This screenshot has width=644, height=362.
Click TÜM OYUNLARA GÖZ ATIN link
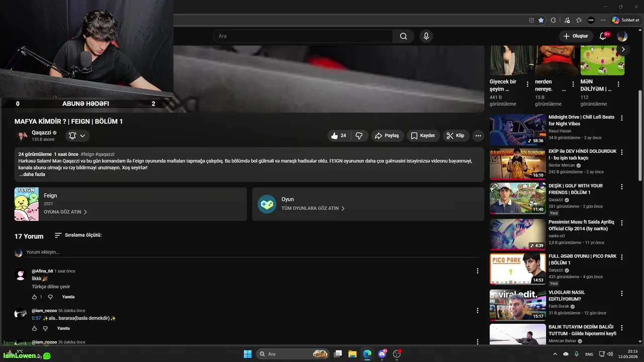(x=313, y=208)
